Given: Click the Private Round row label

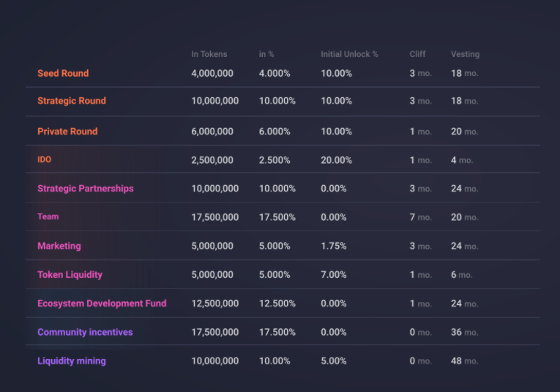Looking at the screenshot, I should click(x=67, y=132).
